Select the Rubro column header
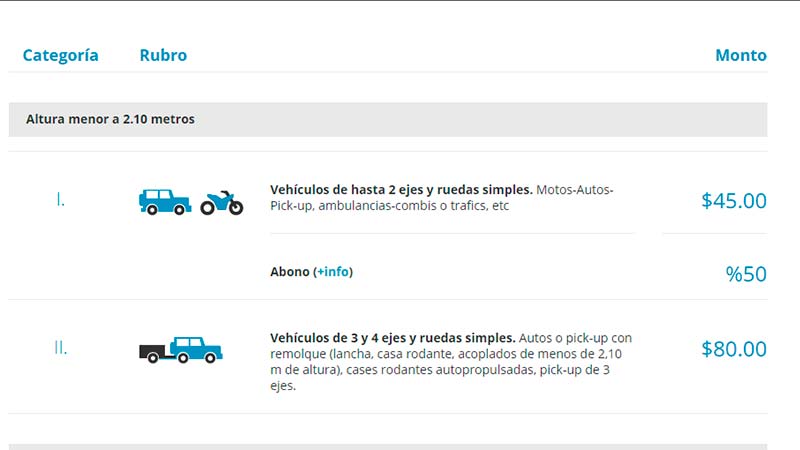 tap(163, 55)
